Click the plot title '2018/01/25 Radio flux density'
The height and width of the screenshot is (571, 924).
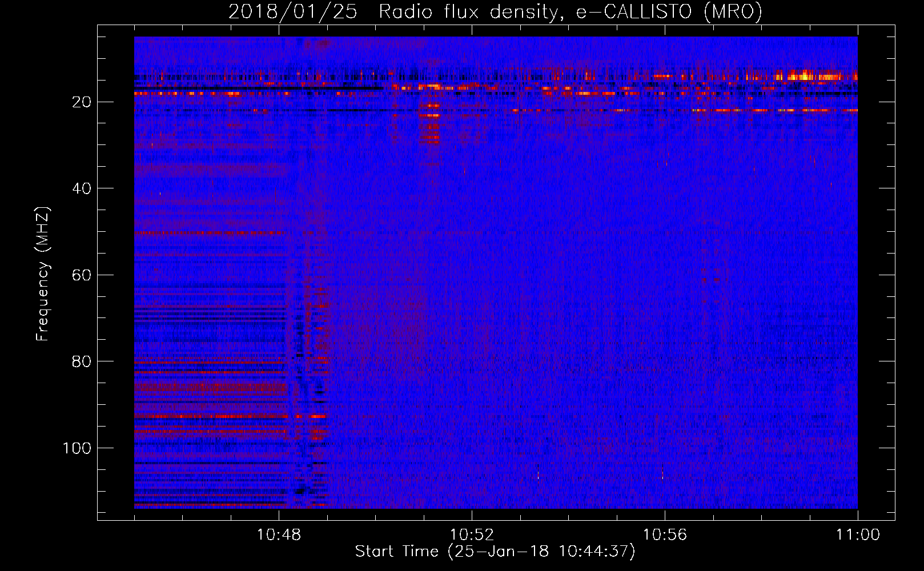495,11
